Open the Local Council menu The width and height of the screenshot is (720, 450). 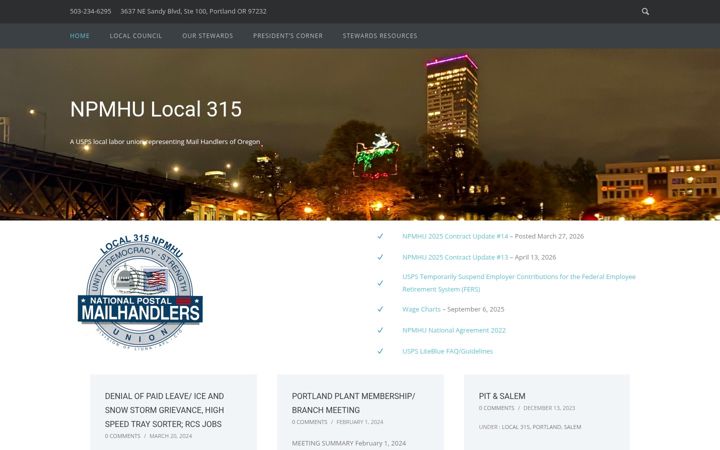pos(136,36)
